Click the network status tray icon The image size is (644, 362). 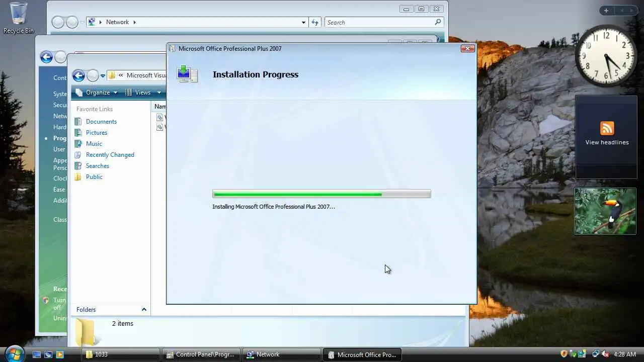point(596,354)
